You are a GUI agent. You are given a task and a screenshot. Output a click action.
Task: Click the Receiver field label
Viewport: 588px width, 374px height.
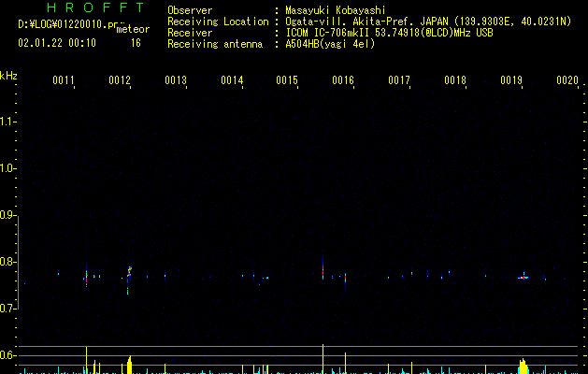click(x=190, y=33)
